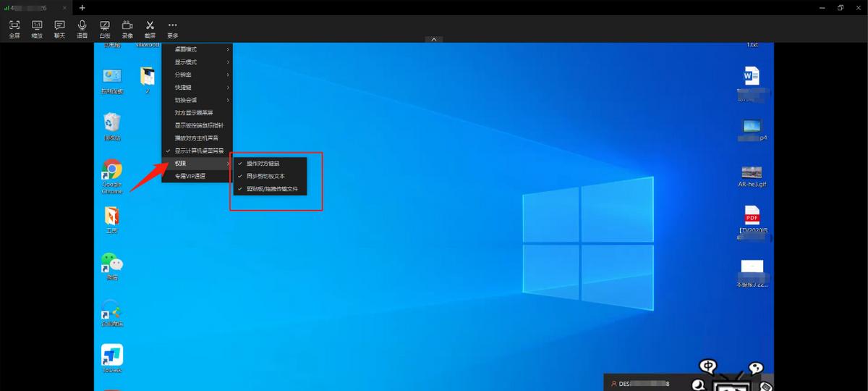Expand the 显示模式 submenu

tap(197, 62)
